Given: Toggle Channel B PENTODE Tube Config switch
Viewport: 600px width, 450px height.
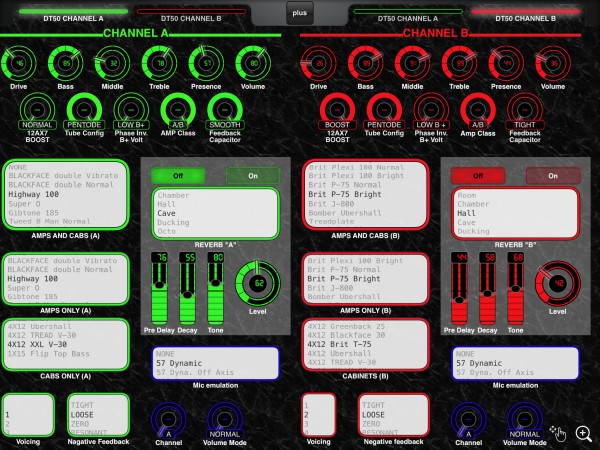Looking at the screenshot, I should pyautogui.click(x=384, y=112).
